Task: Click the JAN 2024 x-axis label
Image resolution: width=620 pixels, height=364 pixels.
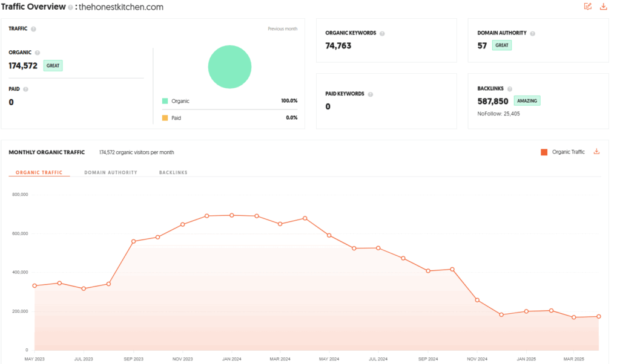Action: pyautogui.click(x=232, y=359)
